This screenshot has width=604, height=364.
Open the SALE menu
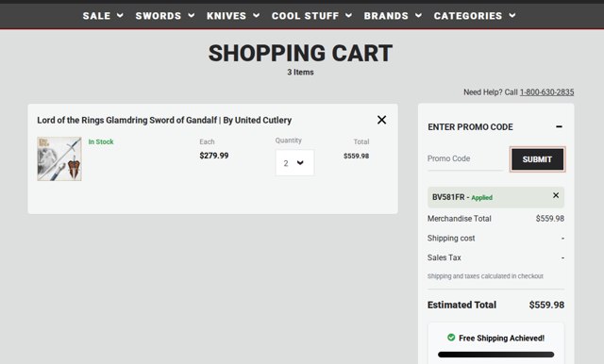tap(103, 16)
